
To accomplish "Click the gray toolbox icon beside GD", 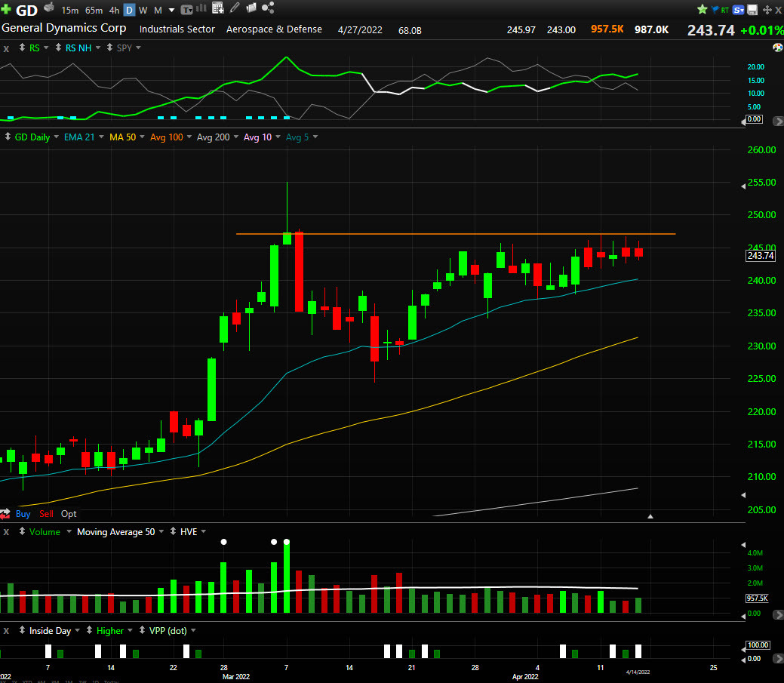I will click(x=48, y=7).
